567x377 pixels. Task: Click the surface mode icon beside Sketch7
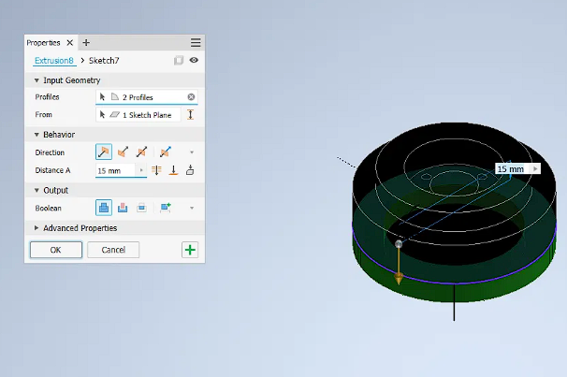(x=179, y=60)
